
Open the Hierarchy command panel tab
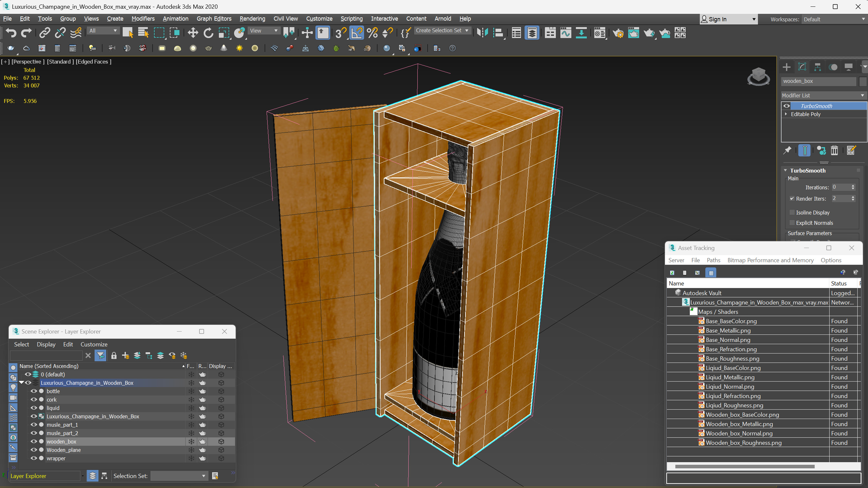coord(818,67)
